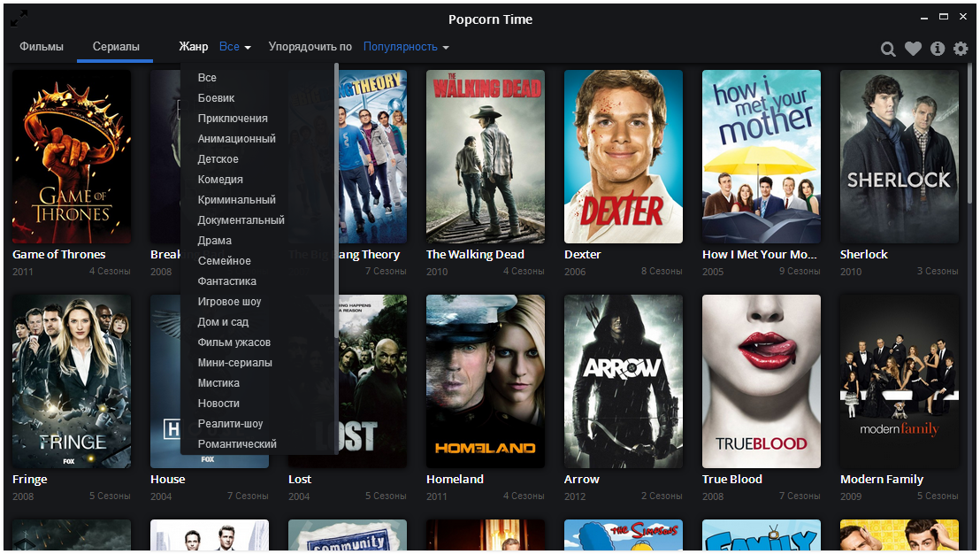
Task: Open The Walking Dead poster
Action: 486,157
